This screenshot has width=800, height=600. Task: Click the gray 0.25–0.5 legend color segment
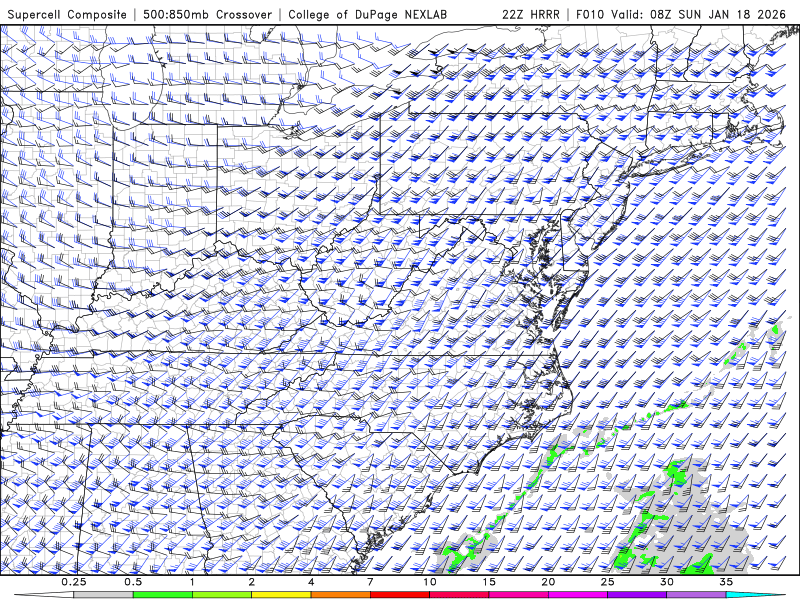pyautogui.click(x=103, y=595)
